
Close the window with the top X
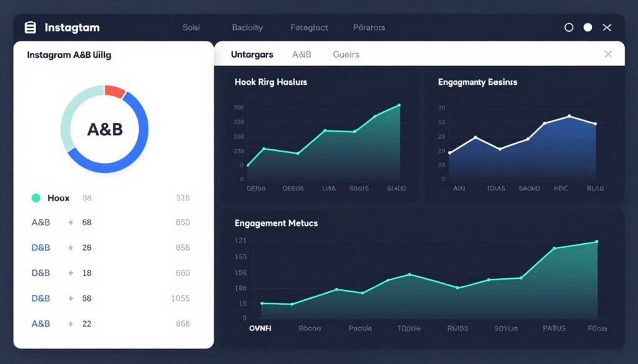click(x=607, y=27)
